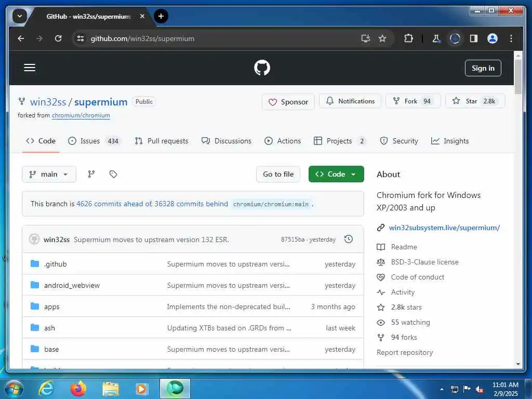Open the tab search dropdown arrow
The height and width of the screenshot is (399, 532).
(19, 16)
